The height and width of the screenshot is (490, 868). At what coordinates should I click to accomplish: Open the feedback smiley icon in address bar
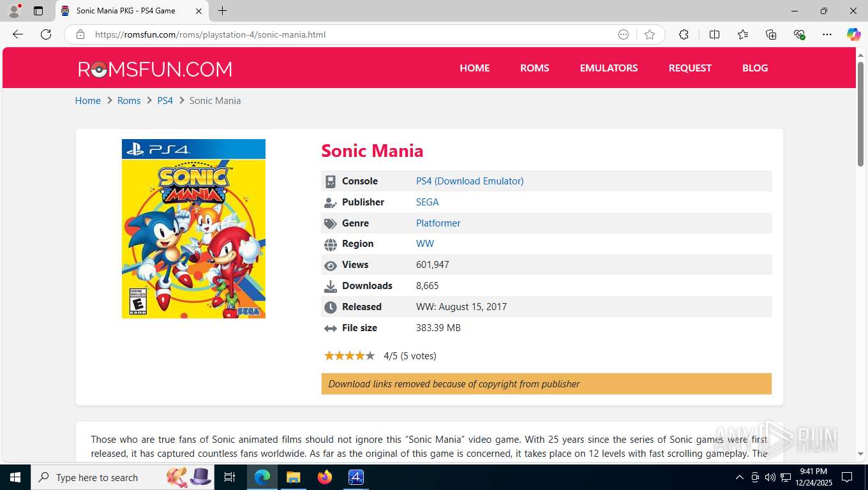point(624,34)
